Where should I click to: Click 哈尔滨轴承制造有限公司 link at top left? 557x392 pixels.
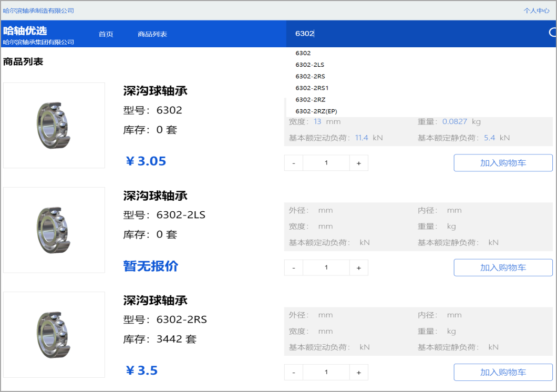tap(38, 11)
